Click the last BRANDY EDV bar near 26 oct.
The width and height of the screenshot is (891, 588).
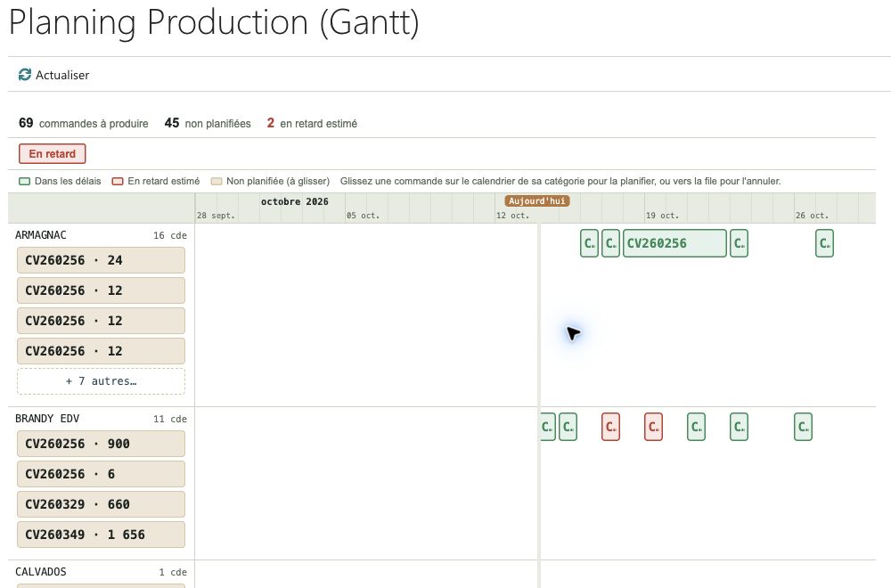click(x=803, y=427)
